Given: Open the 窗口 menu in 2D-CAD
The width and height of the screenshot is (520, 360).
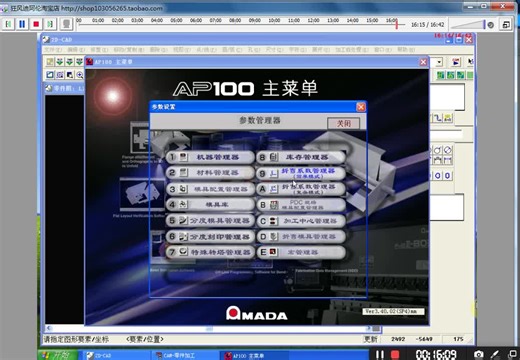Looking at the screenshot, I should click(383, 50).
